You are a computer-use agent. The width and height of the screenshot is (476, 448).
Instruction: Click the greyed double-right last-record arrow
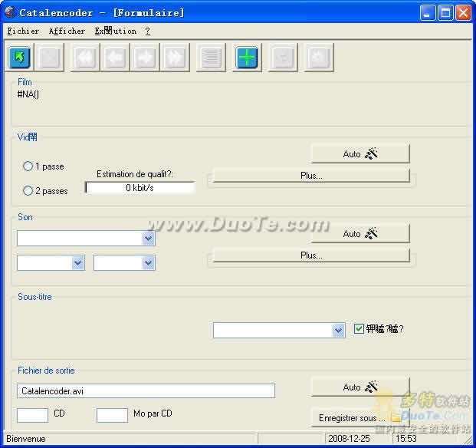click(x=175, y=57)
